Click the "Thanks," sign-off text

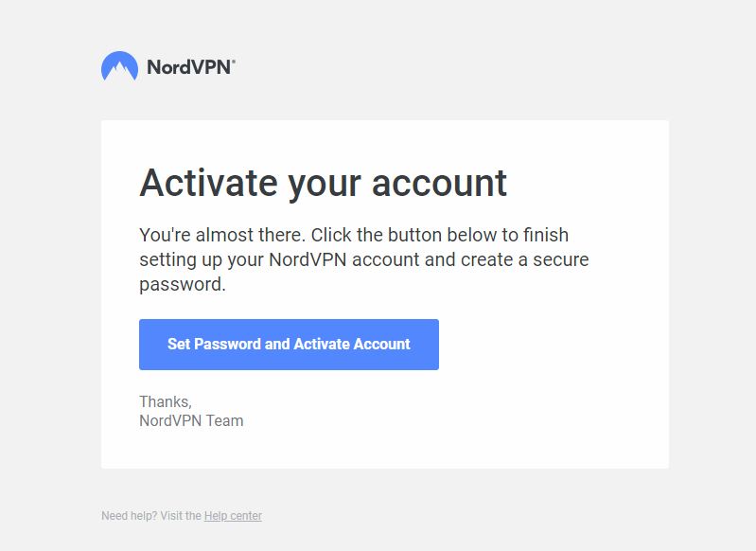(x=166, y=401)
